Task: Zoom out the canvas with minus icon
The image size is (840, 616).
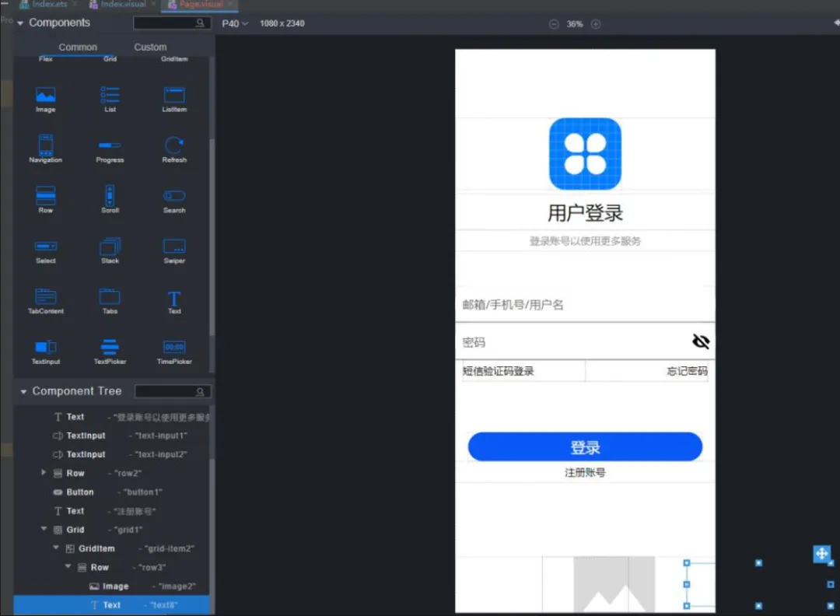Action: (554, 24)
